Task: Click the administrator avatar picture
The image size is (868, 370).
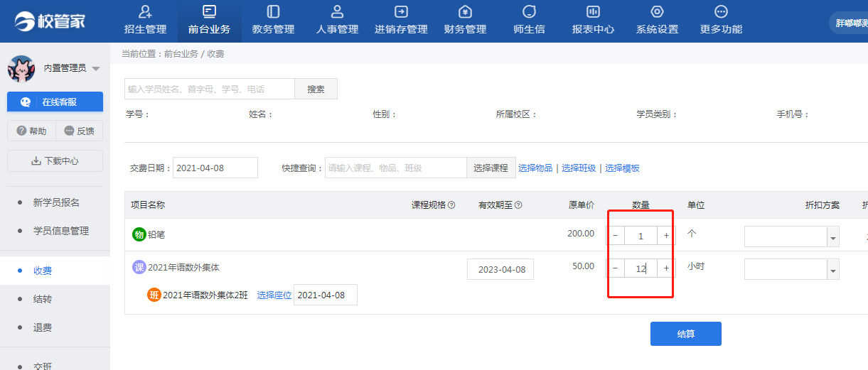Action: [21, 68]
